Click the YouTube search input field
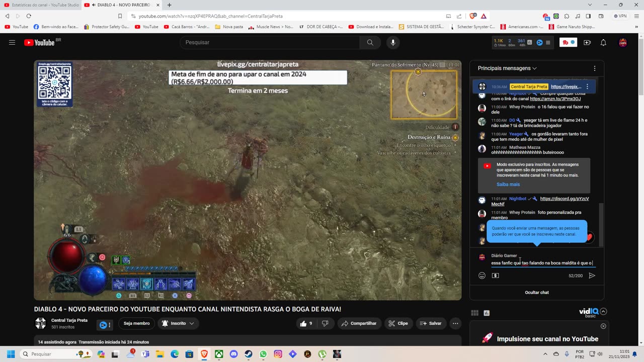 [270, 42]
